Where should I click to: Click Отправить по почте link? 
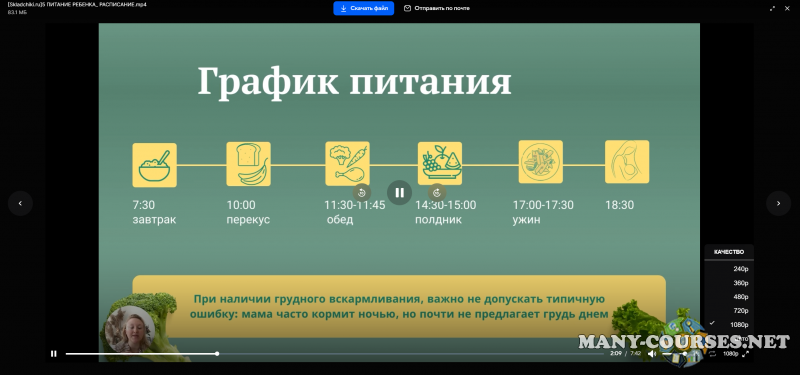[x=437, y=8]
